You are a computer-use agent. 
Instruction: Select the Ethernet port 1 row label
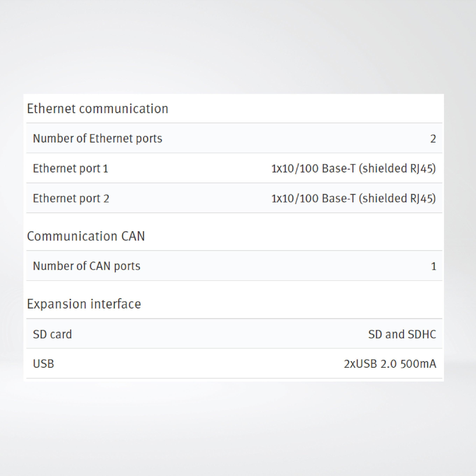tap(70, 169)
